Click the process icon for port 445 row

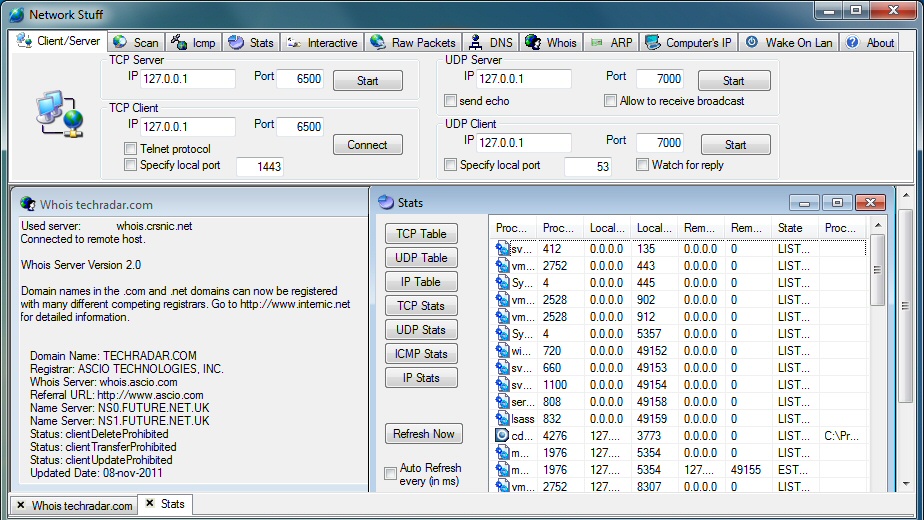click(502, 283)
